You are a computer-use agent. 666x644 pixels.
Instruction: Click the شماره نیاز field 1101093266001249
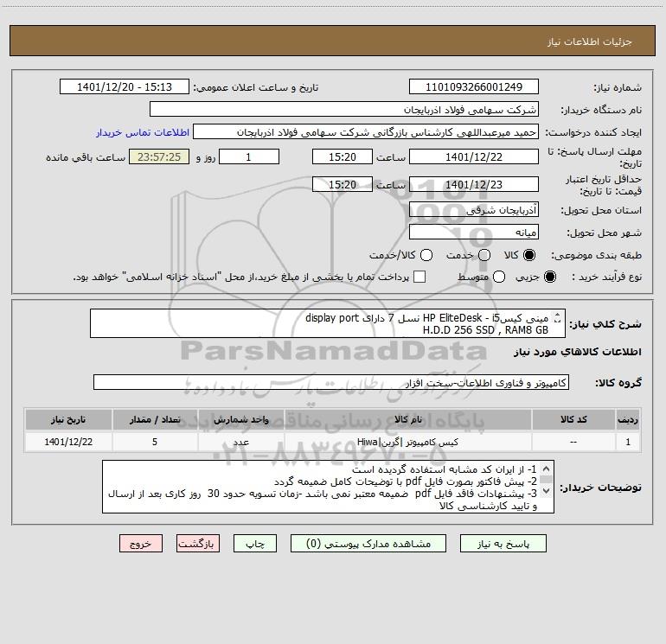click(x=474, y=87)
